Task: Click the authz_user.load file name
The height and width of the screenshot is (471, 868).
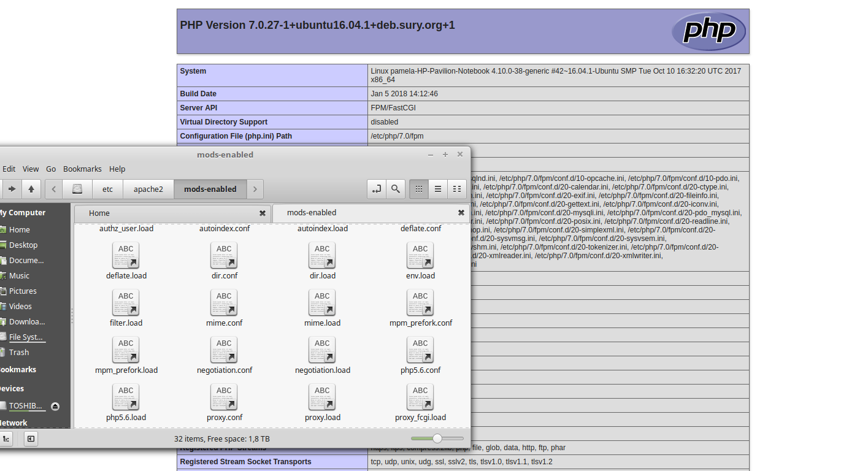Action: 126,228
